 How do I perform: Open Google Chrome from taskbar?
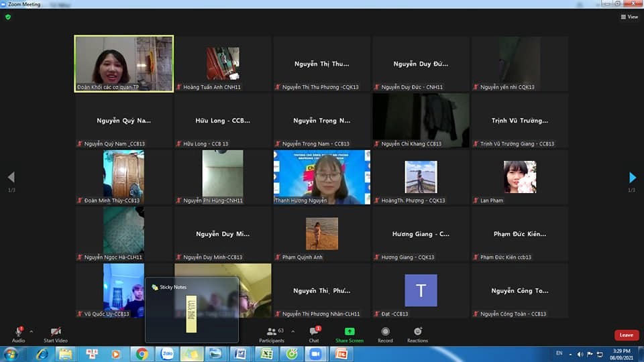pos(142,354)
